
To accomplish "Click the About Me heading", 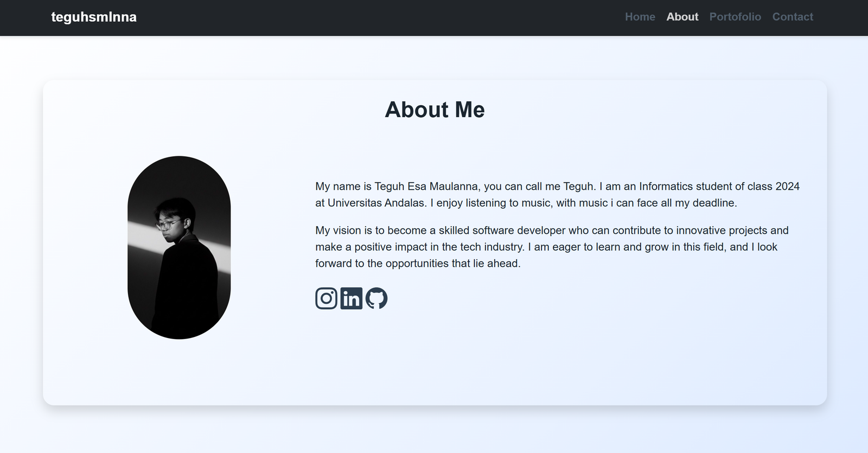I will tap(435, 110).
